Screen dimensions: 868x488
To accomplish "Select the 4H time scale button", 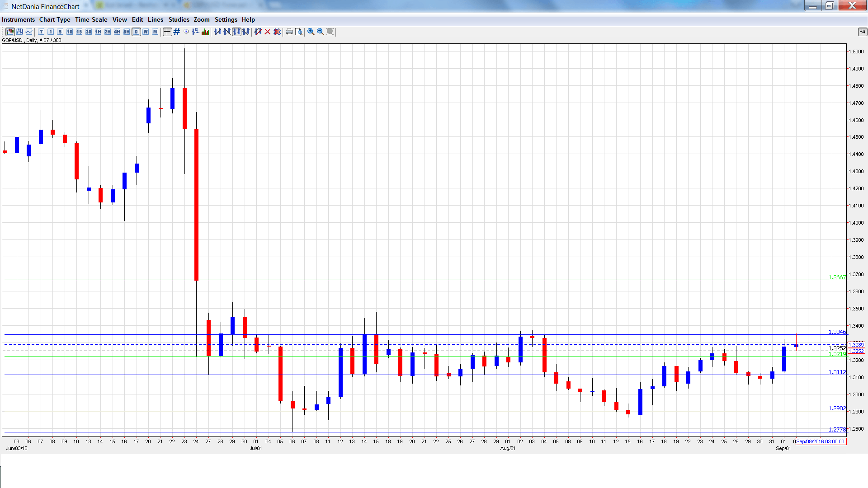I will click(x=117, y=32).
